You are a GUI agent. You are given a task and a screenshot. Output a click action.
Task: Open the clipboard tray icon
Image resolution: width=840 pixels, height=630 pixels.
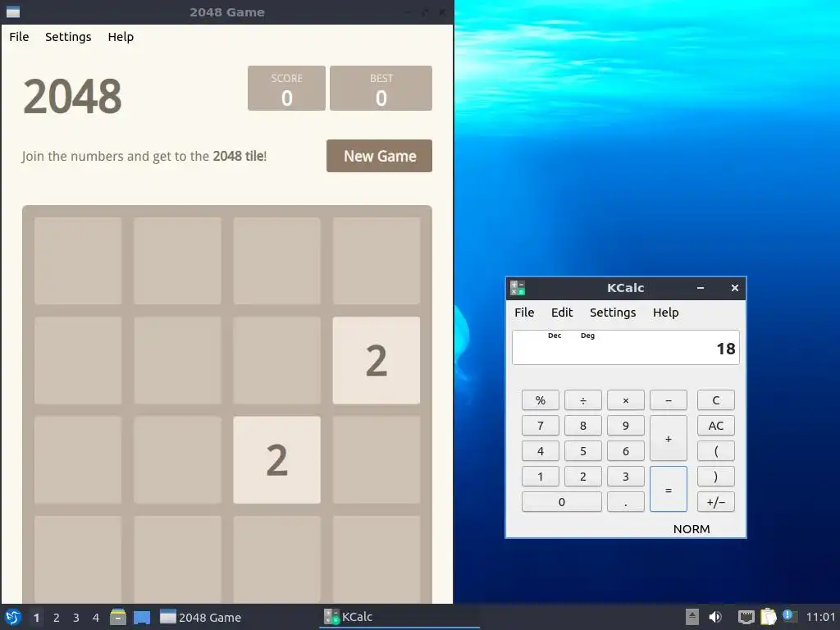click(768, 617)
